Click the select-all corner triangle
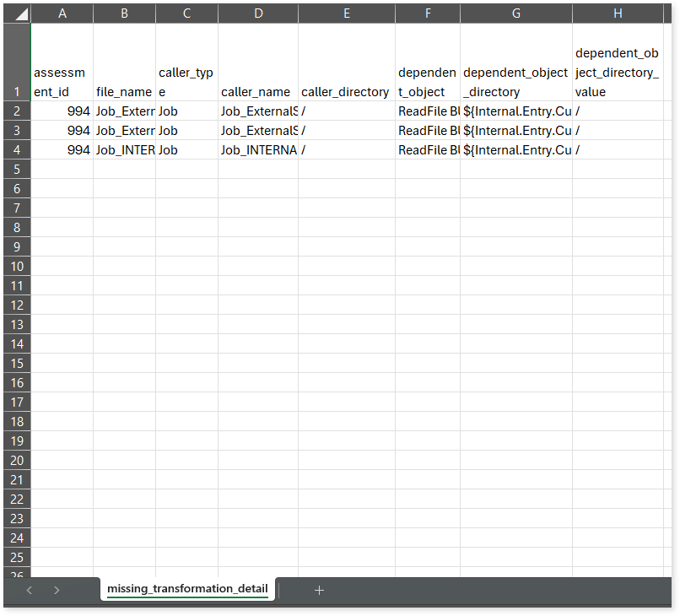680x616 pixels. (x=20, y=14)
